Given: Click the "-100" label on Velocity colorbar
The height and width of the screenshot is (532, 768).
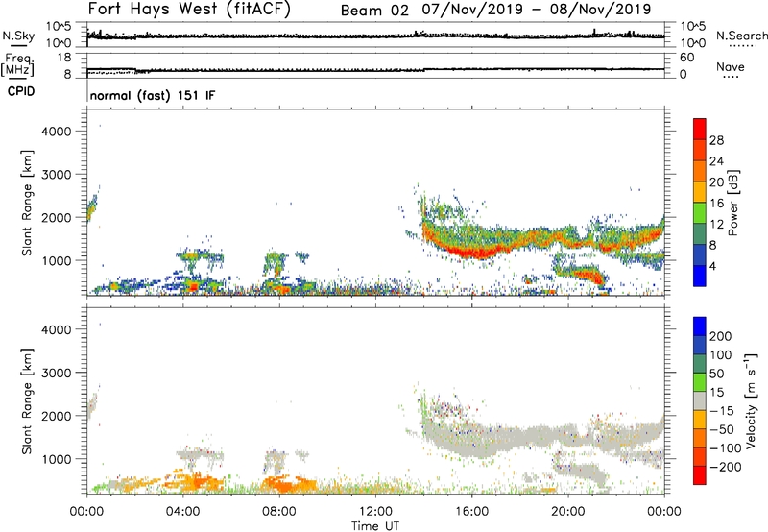Looking at the screenshot, I should pyautogui.click(x=725, y=447).
